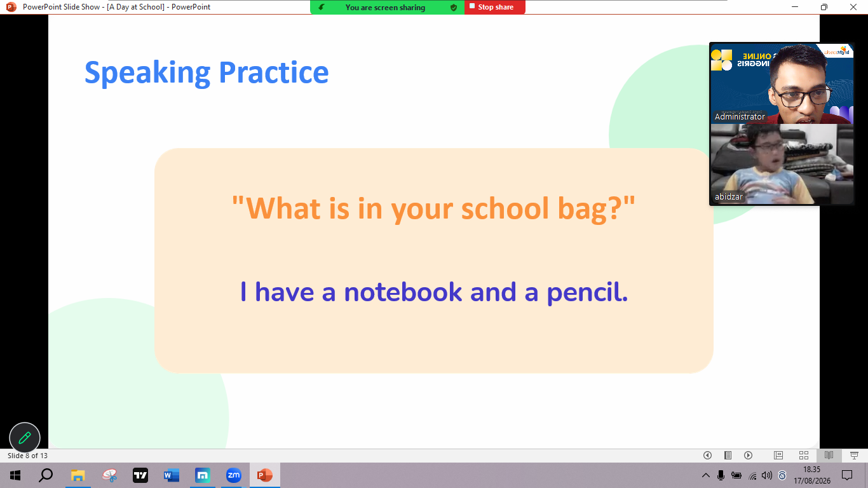
Task: Open the Snipping Tool from the taskbar
Action: [x=109, y=475]
